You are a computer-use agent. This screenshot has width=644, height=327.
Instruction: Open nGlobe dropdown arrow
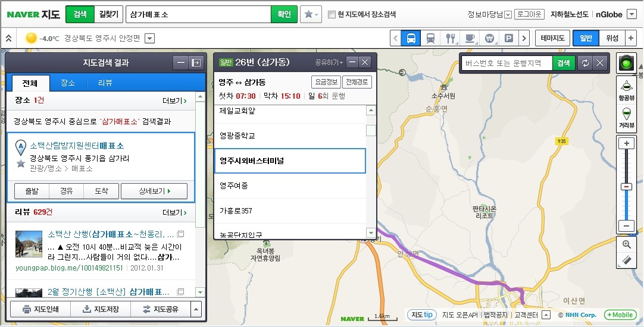[632, 15]
